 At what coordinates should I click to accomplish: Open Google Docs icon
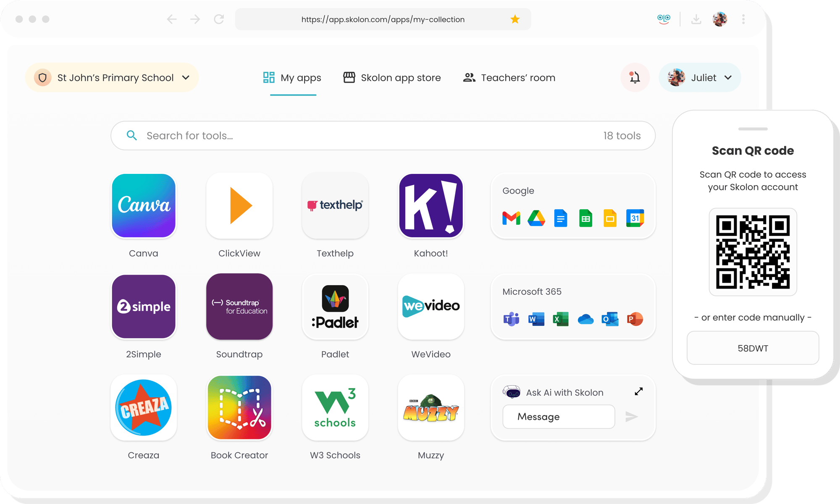coord(561,218)
